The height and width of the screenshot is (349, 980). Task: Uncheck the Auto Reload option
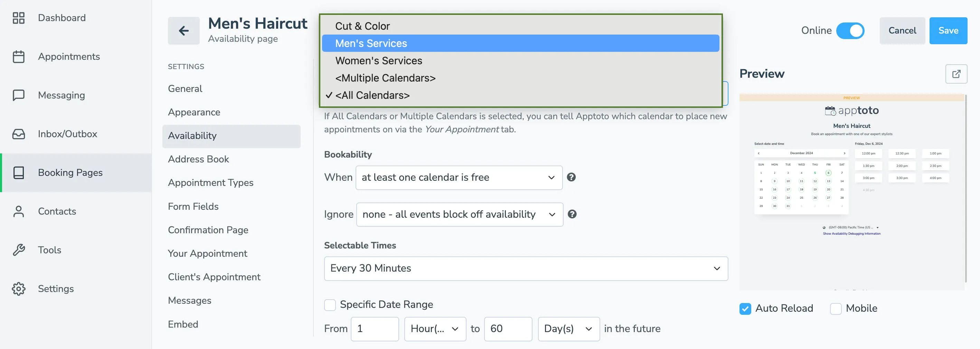pyautogui.click(x=745, y=308)
